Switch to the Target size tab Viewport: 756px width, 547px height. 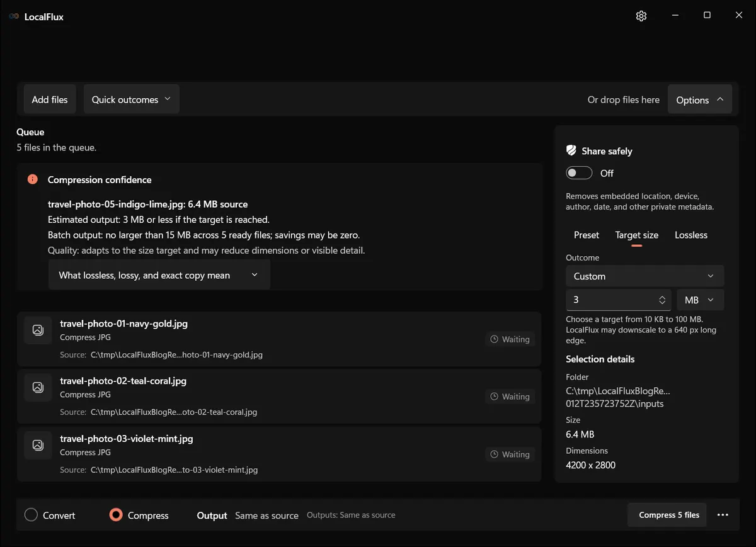pyautogui.click(x=637, y=235)
